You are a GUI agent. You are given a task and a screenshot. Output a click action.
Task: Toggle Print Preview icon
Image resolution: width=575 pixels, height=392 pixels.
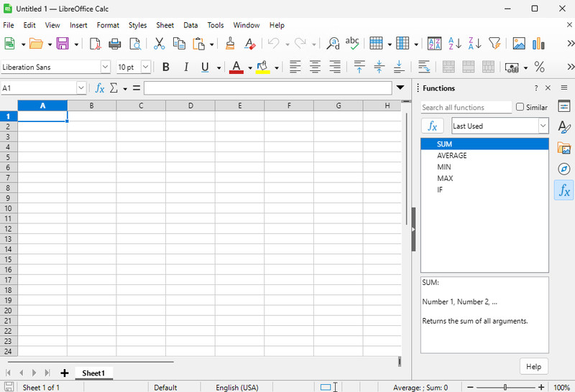pos(135,44)
